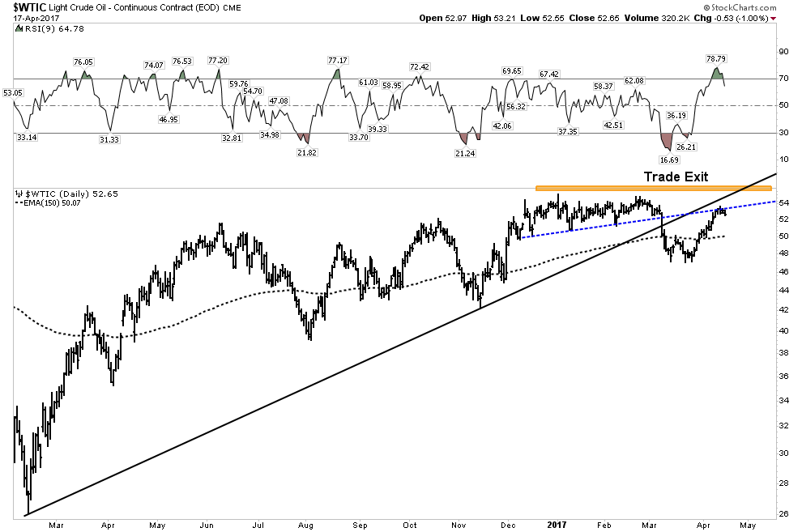Click the 2017 year label on date axis

point(557,525)
